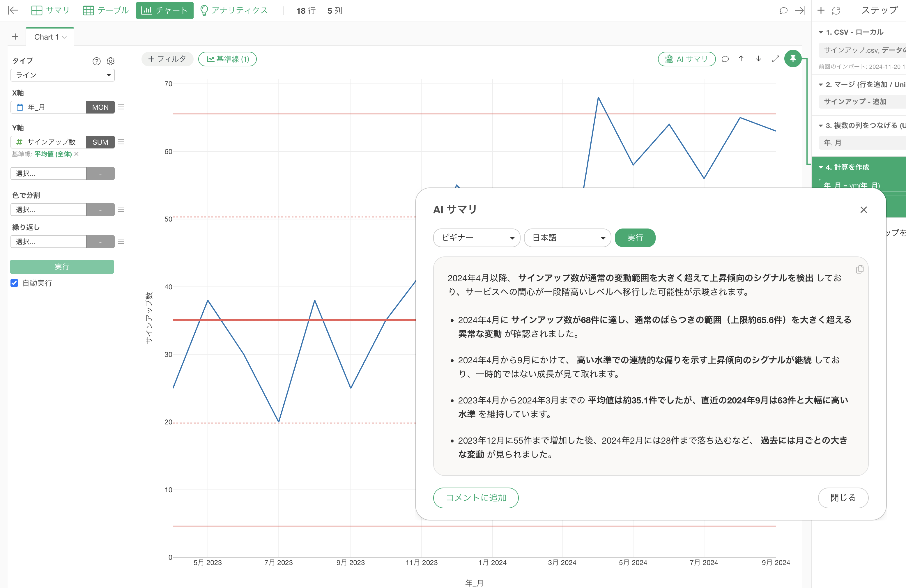Click the 18 行 row count
The image size is (906, 588).
306,11
